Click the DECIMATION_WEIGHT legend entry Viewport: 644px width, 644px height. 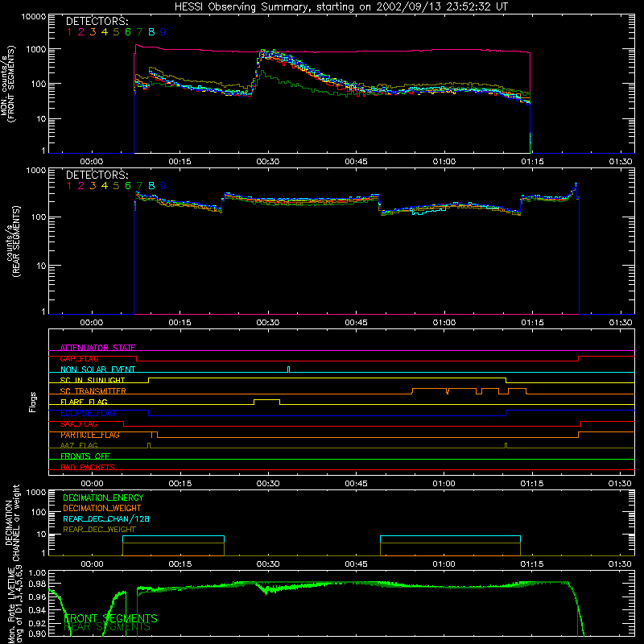tap(102, 508)
